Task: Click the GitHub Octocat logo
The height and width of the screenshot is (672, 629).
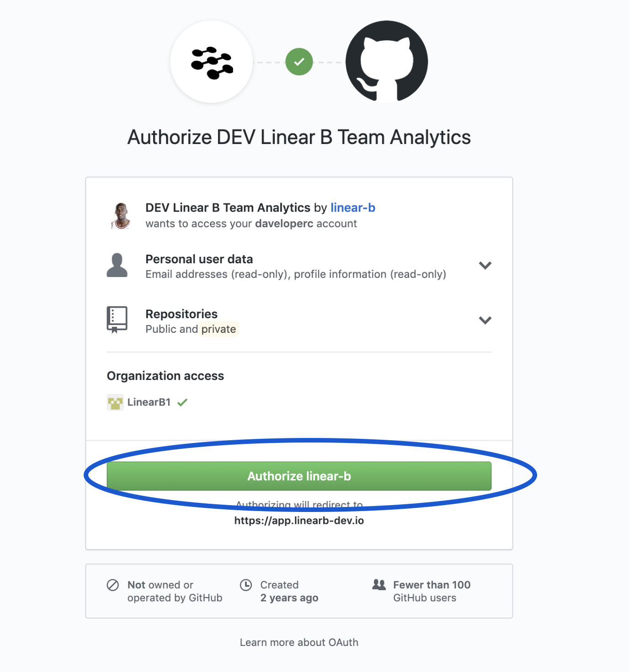Action: tap(386, 61)
